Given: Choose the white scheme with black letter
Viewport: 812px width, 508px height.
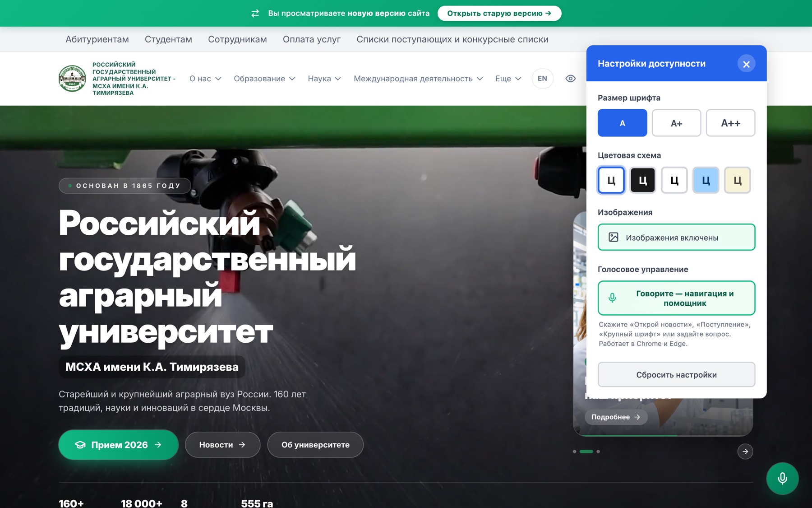Looking at the screenshot, I should (x=674, y=180).
